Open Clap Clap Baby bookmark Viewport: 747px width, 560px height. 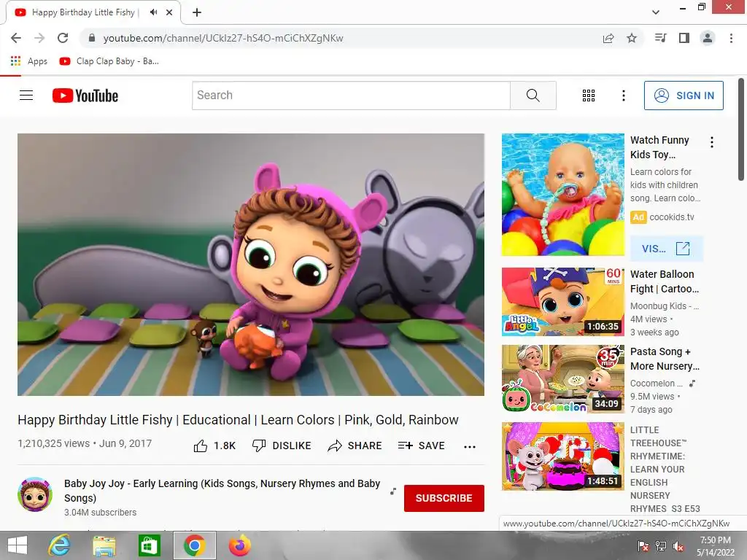pyautogui.click(x=109, y=61)
